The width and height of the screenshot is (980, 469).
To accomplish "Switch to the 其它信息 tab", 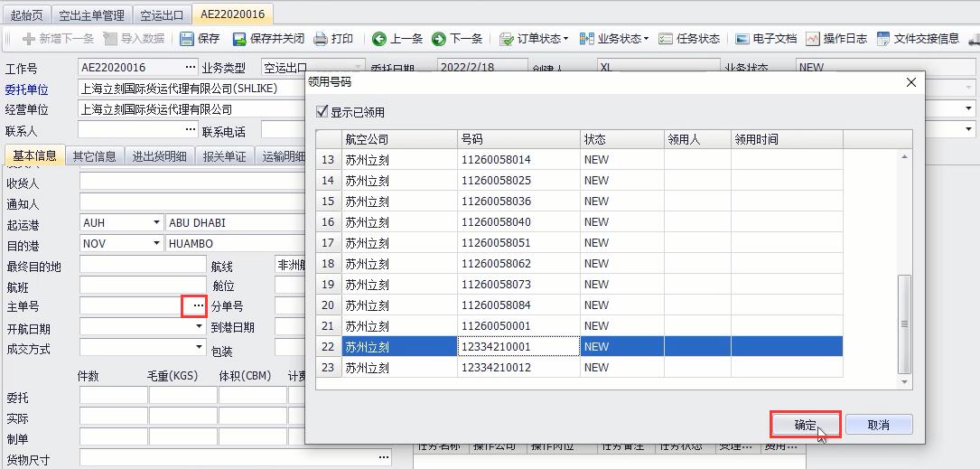I will 94,156.
